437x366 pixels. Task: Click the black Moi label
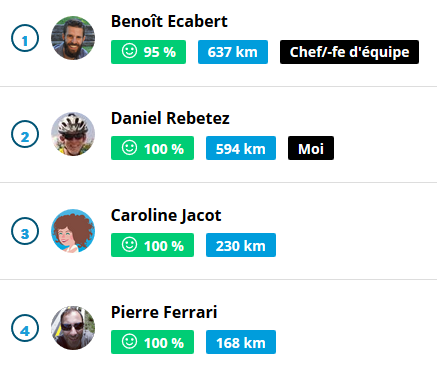coord(311,148)
